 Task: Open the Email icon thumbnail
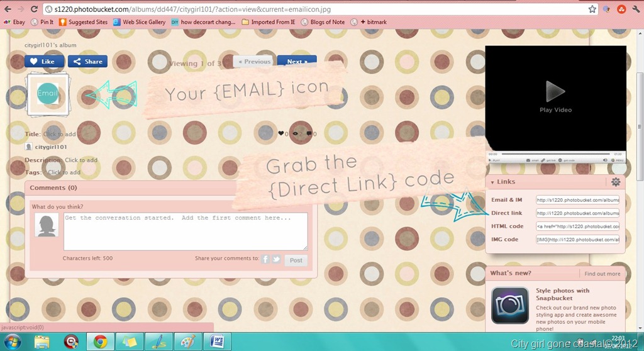point(48,94)
